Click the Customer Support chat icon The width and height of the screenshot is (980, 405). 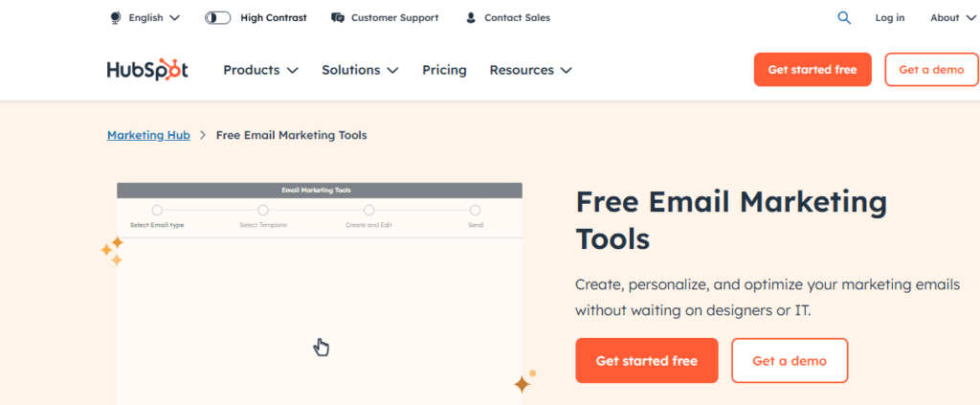click(338, 18)
